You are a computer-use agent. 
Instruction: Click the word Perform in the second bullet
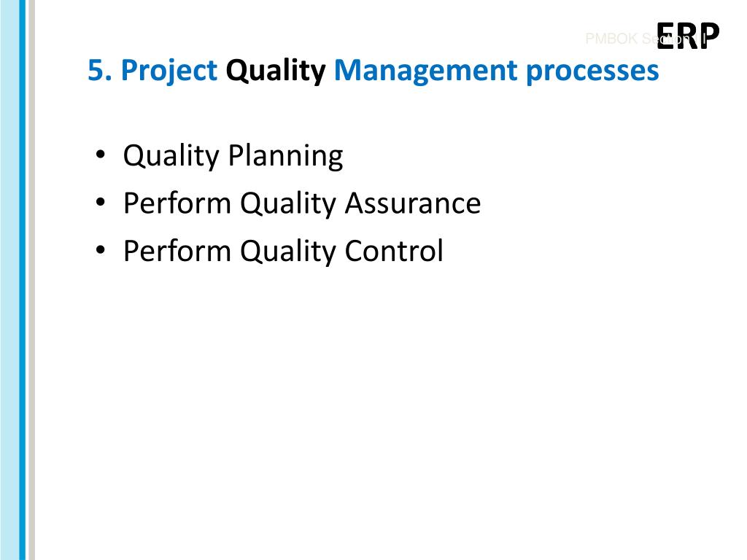[177, 203]
